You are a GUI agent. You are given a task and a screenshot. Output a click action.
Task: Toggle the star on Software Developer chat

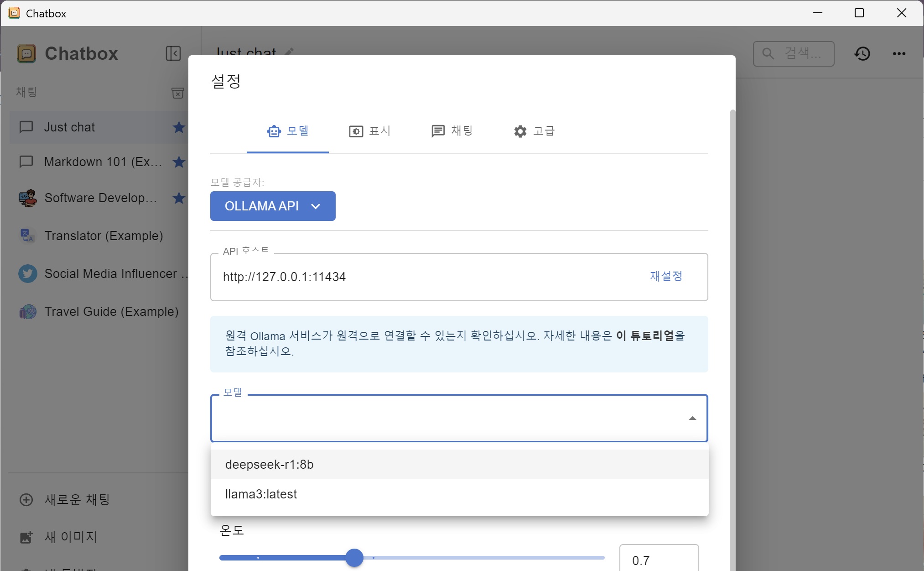tap(179, 198)
